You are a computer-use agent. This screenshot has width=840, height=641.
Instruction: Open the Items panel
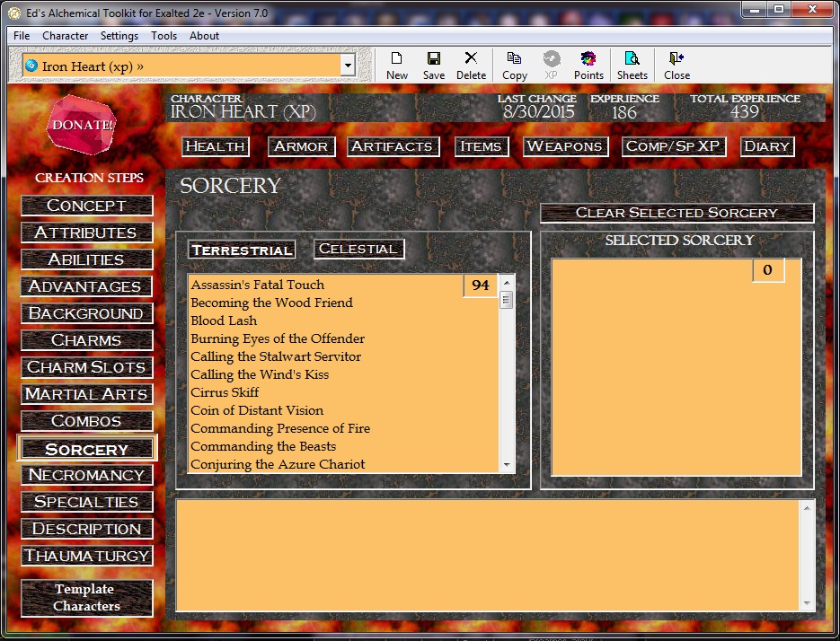coord(481,146)
